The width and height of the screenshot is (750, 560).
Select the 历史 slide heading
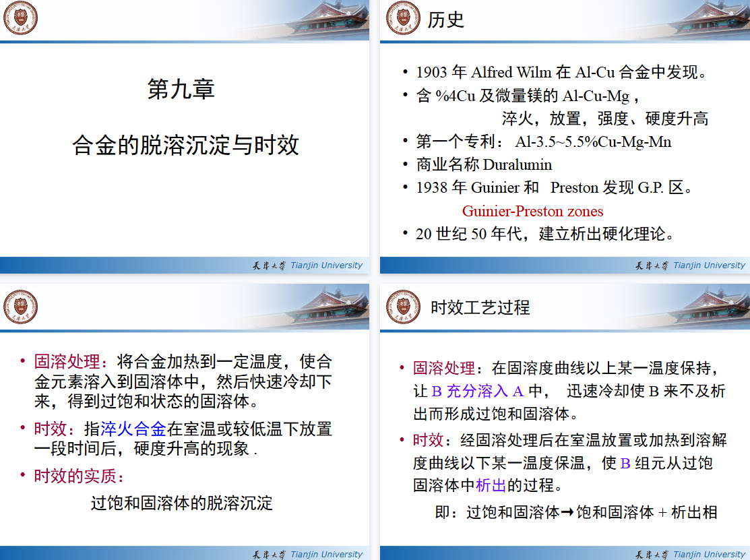coord(445,20)
